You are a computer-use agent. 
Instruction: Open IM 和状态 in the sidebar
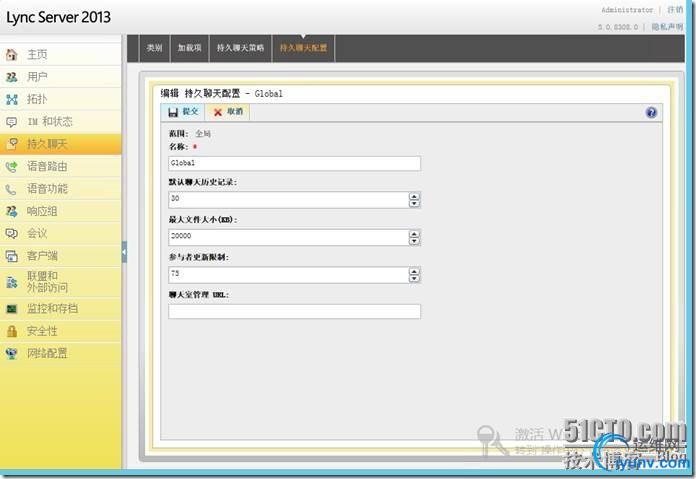(x=60, y=122)
